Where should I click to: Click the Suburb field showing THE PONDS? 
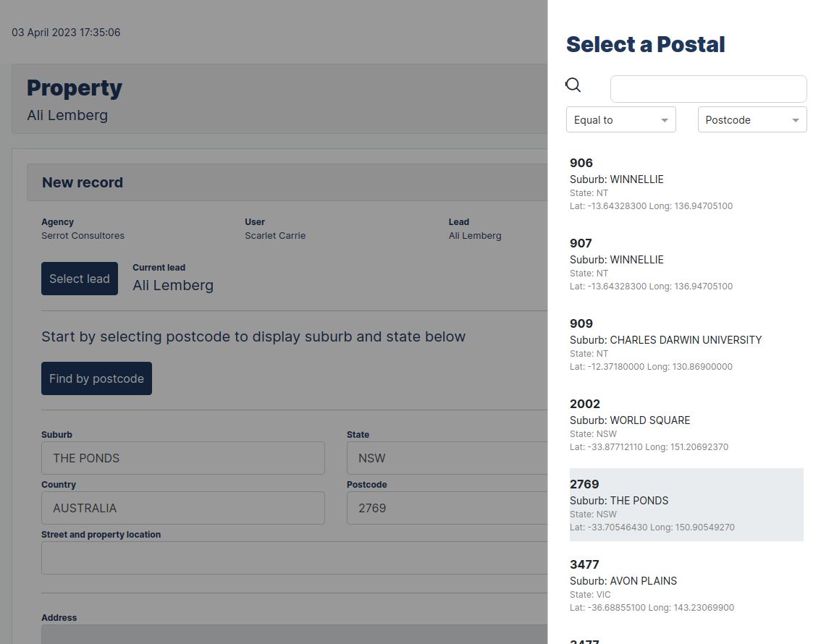point(182,457)
